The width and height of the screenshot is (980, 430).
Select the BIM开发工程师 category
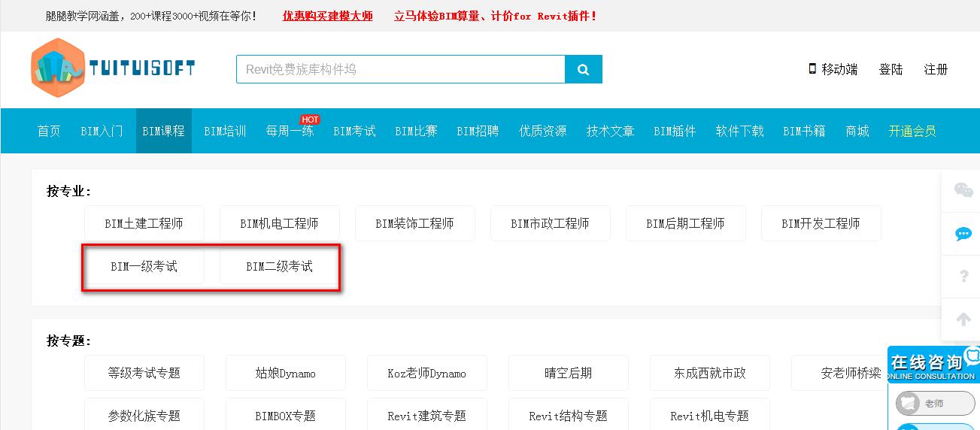821,223
